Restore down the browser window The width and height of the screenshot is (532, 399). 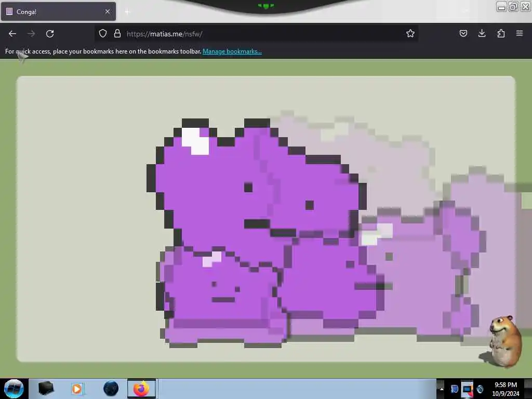[514, 7]
